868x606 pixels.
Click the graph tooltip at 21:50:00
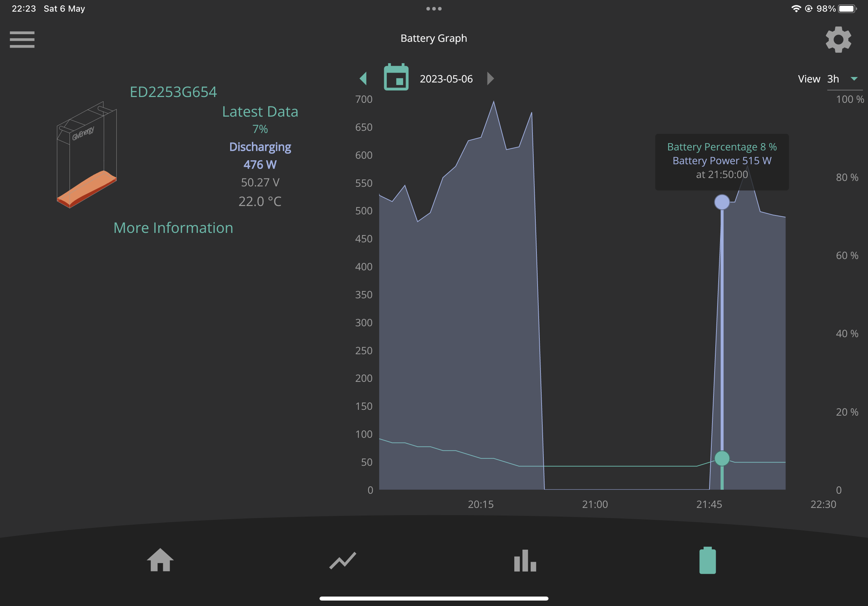[722, 162]
